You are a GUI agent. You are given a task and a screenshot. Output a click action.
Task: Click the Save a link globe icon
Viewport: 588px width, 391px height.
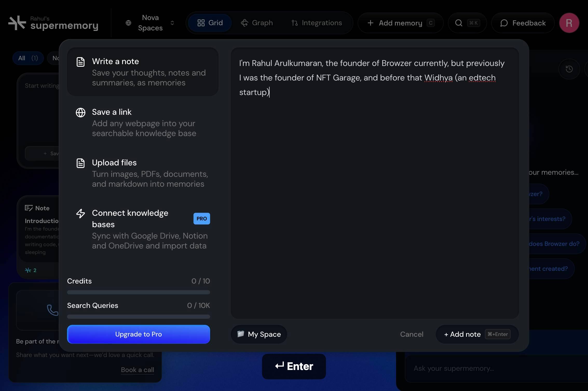pyautogui.click(x=80, y=112)
